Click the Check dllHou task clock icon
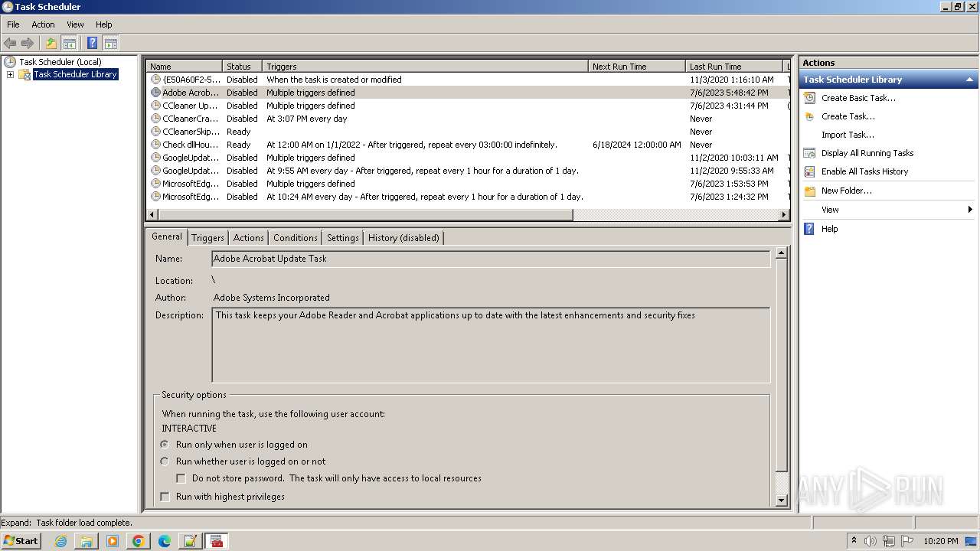The height and width of the screenshot is (551, 980). (155, 145)
